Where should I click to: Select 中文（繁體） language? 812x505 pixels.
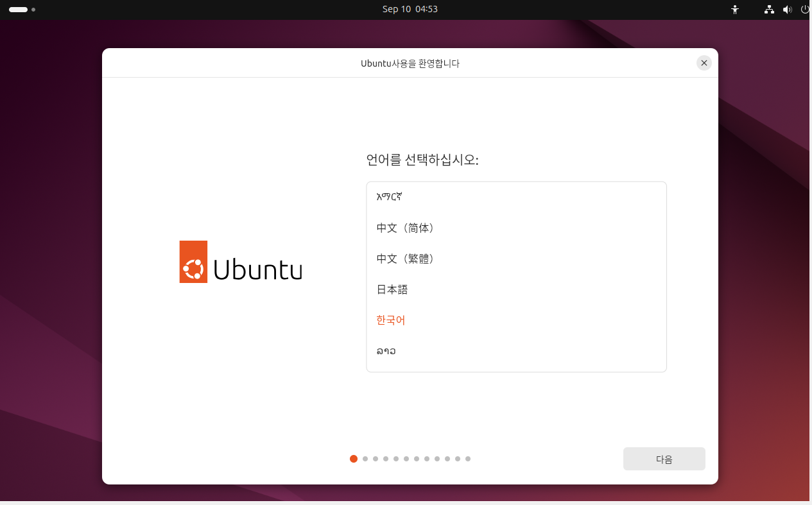pos(516,259)
